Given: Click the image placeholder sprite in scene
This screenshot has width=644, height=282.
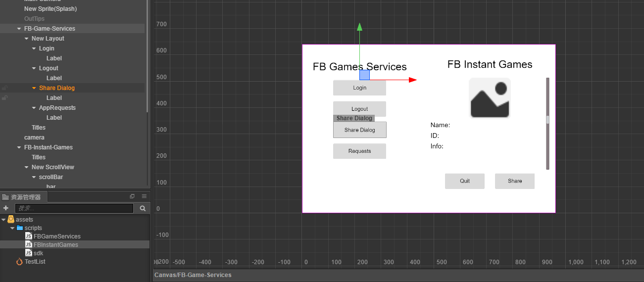Looking at the screenshot, I should click(490, 98).
